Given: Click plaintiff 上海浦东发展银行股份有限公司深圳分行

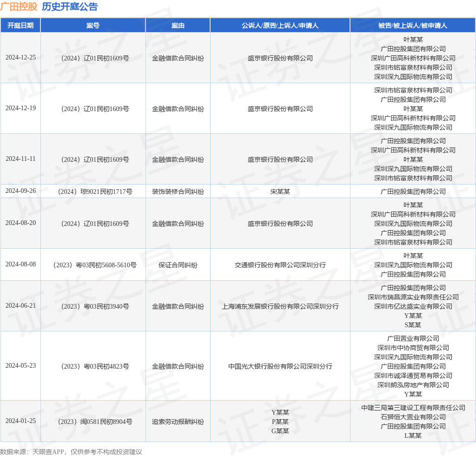Looking at the screenshot, I should tap(280, 307).
